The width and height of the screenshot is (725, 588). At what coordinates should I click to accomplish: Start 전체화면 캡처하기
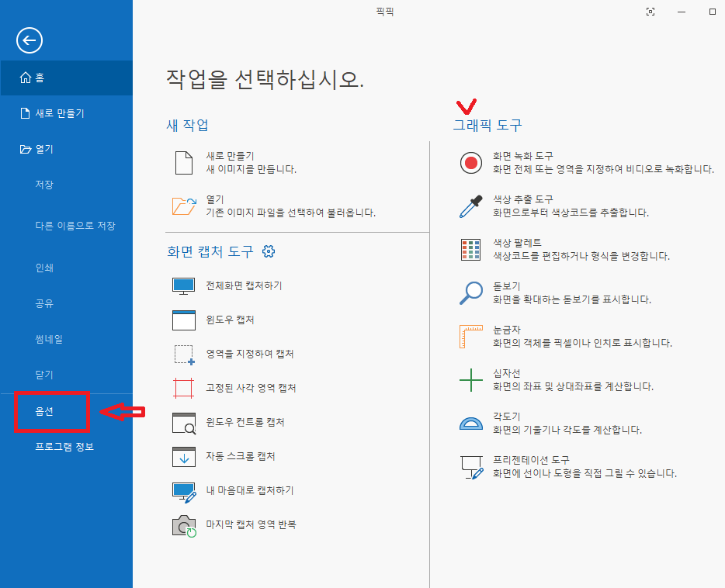click(244, 285)
